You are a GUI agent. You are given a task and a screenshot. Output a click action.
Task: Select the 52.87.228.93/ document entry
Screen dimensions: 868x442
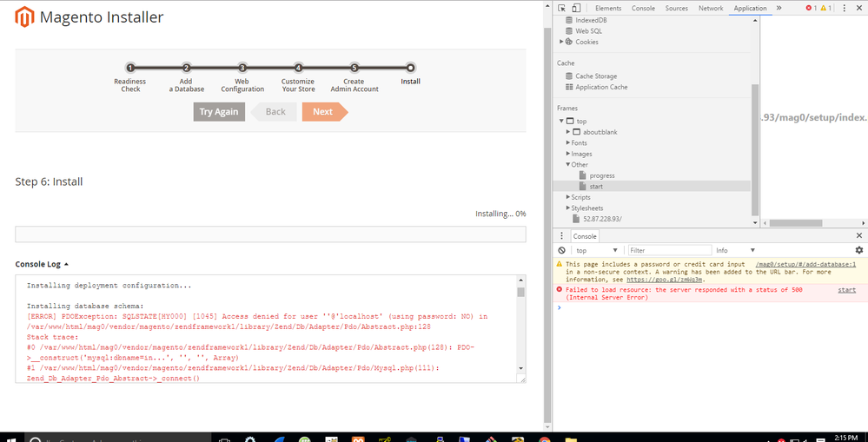coord(602,219)
